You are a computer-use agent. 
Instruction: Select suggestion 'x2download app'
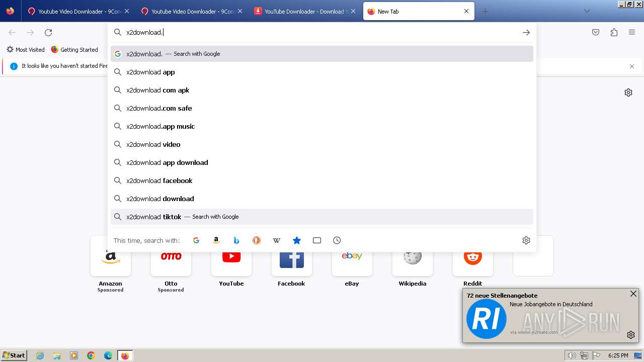[x=322, y=72]
